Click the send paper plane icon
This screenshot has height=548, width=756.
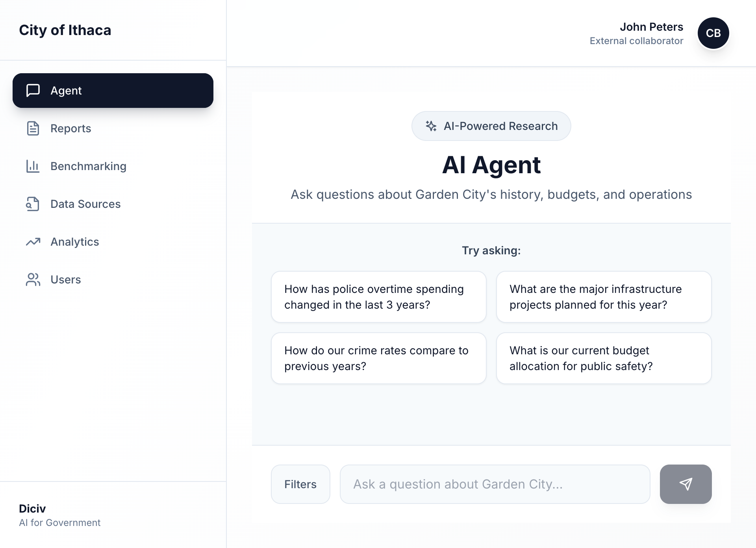point(686,484)
